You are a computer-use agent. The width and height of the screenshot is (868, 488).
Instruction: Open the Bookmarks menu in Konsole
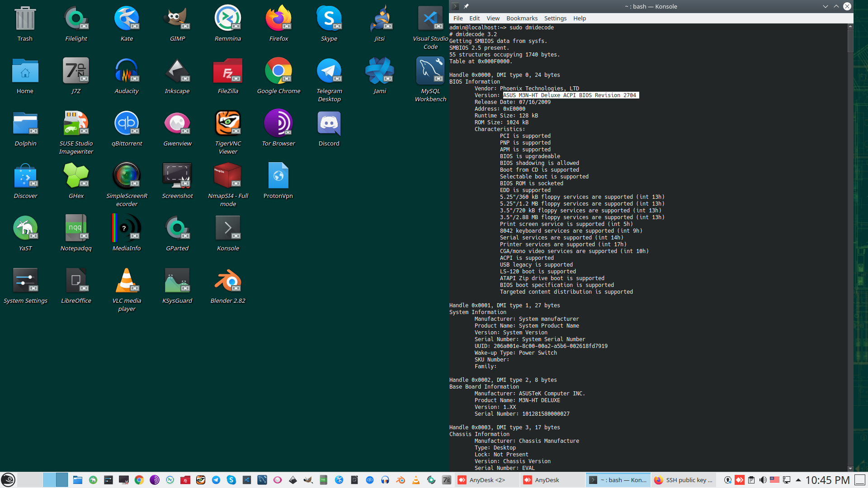tap(522, 18)
